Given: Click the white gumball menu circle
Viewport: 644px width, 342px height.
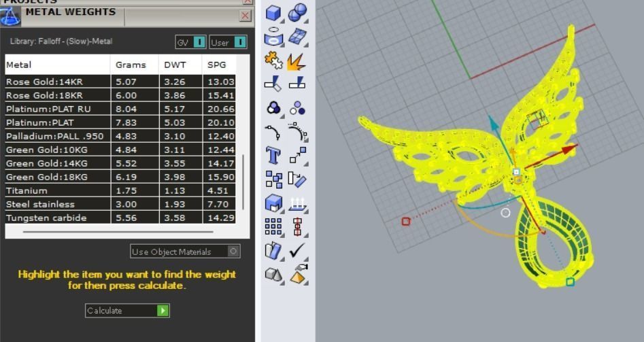Looking at the screenshot, I should coord(505,213).
